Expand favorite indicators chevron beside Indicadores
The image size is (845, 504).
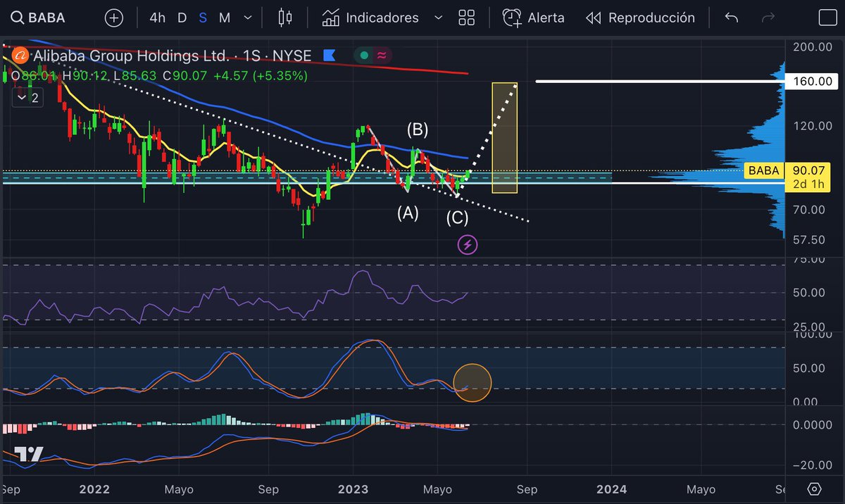438,18
